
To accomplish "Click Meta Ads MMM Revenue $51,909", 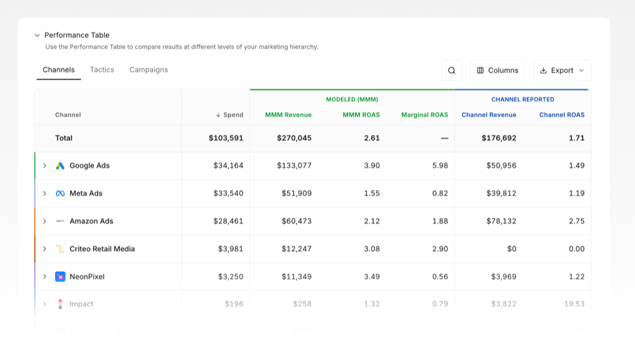I will 297,193.
